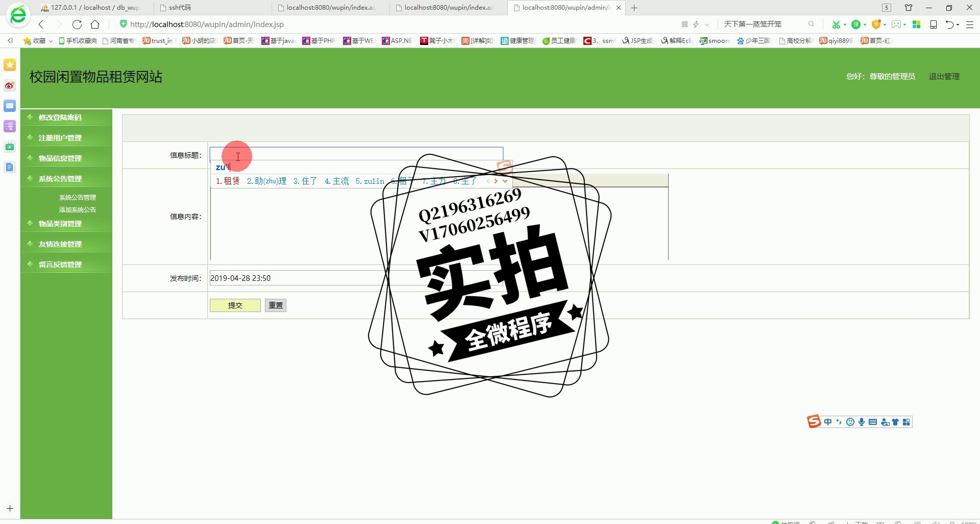980x524 pixels.
Task: Open the green translate extension icon
Action: (x=856, y=25)
